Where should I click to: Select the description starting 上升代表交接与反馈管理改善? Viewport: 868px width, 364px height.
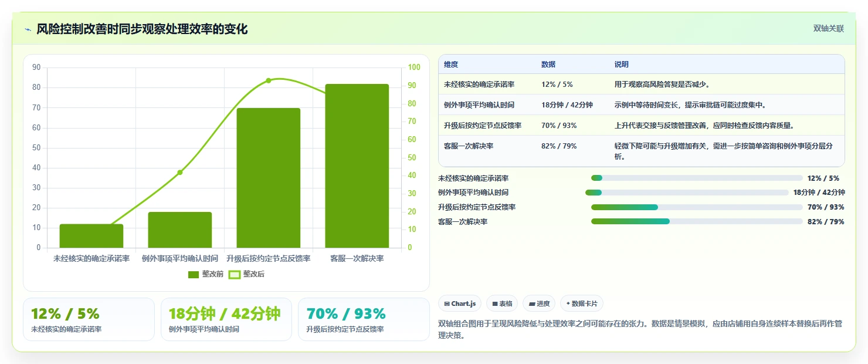(704, 125)
